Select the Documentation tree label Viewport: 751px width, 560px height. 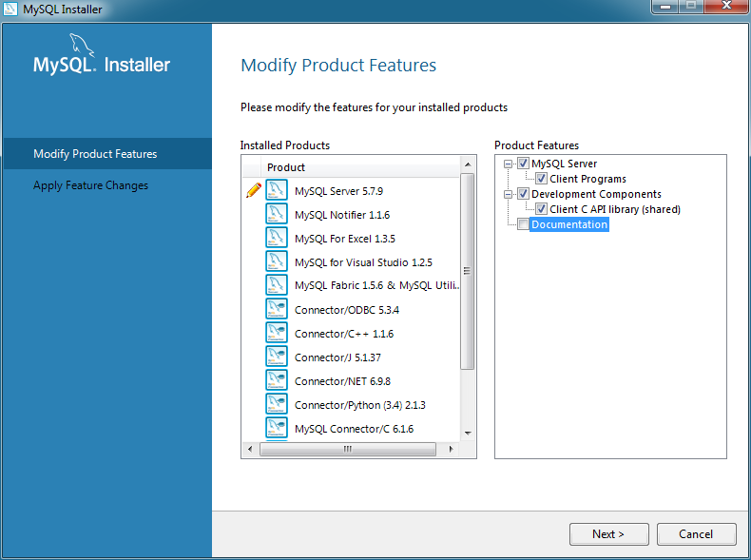point(569,224)
